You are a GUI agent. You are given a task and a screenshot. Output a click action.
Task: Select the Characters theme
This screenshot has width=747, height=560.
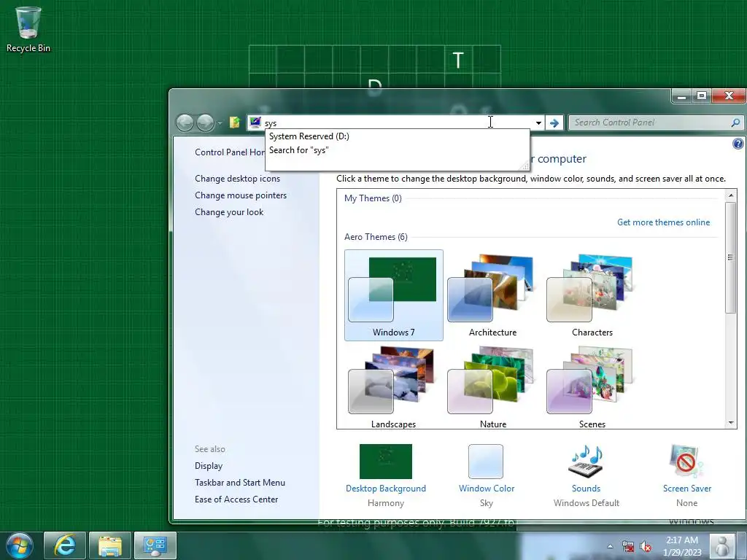click(592, 295)
